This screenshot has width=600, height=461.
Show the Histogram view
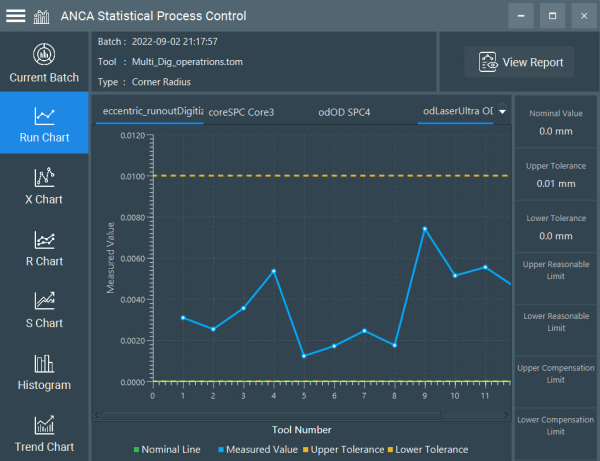point(43,373)
